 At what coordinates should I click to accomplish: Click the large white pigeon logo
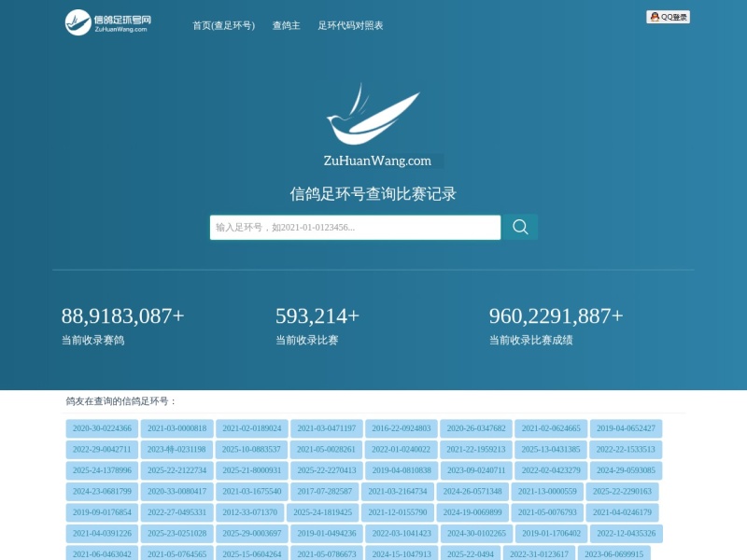373,114
